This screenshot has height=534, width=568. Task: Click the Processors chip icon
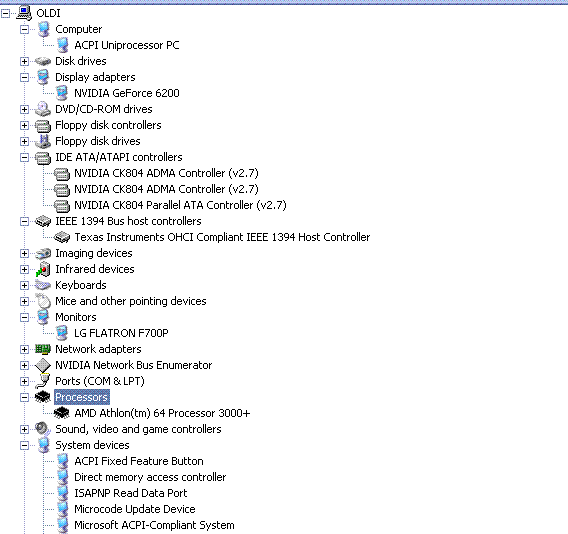click(x=43, y=397)
